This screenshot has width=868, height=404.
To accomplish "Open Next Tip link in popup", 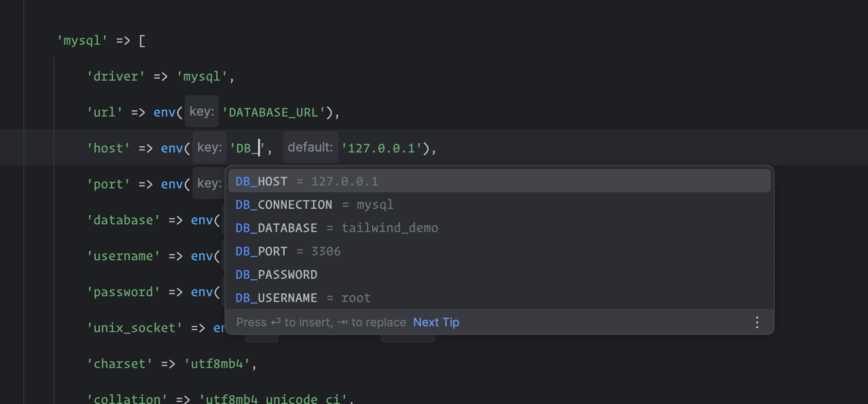I will (436, 322).
